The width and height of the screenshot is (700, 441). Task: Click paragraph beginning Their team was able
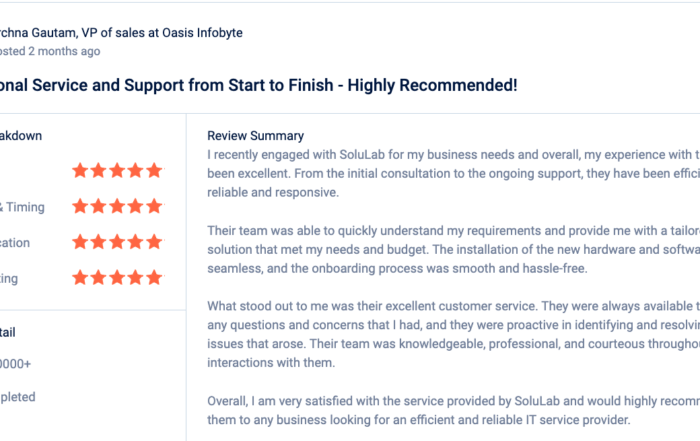454,250
